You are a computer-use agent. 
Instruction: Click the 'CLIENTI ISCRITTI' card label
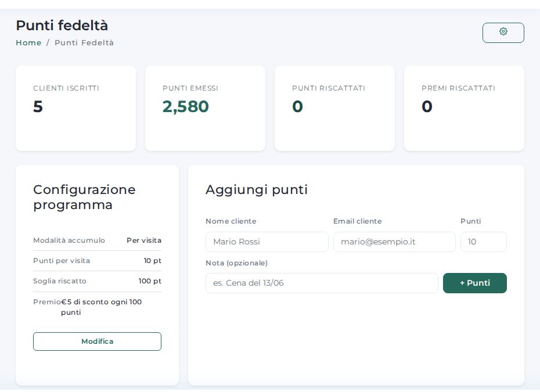[x=66, y=88]
